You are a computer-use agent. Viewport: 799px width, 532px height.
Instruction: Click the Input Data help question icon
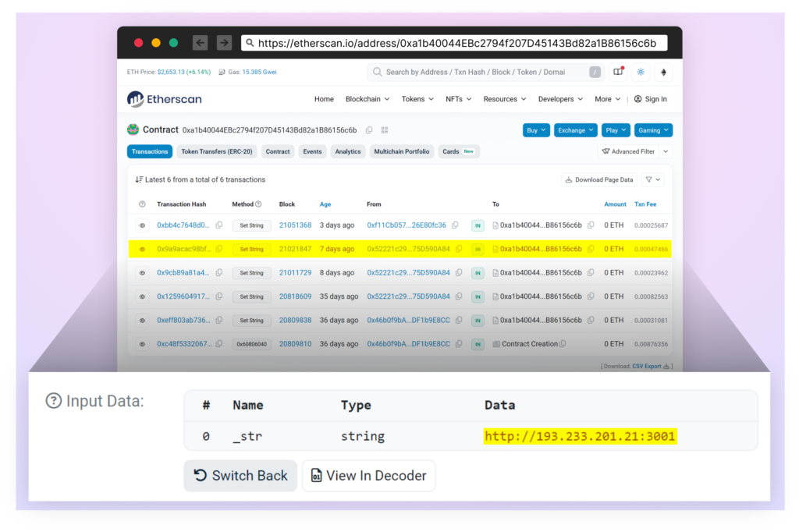[54, 401]
